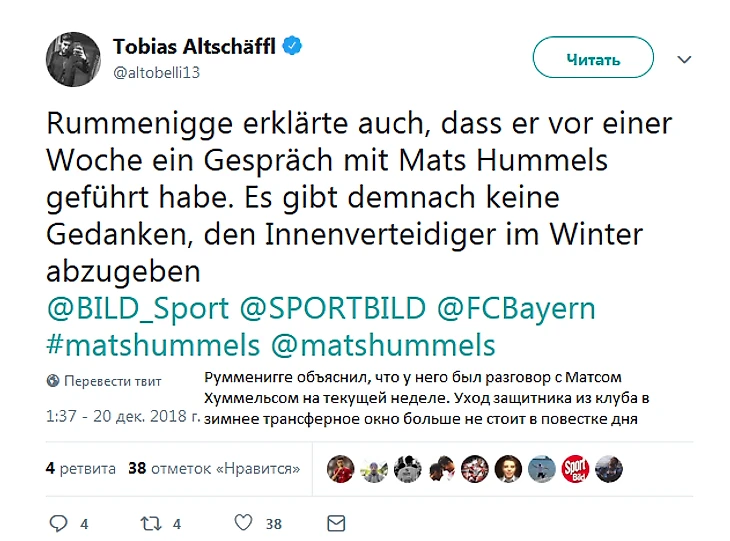Visit the @FCBayern mention
This screenshot has width=730, height=541.
pyautogui.click(x=517, y=307)
